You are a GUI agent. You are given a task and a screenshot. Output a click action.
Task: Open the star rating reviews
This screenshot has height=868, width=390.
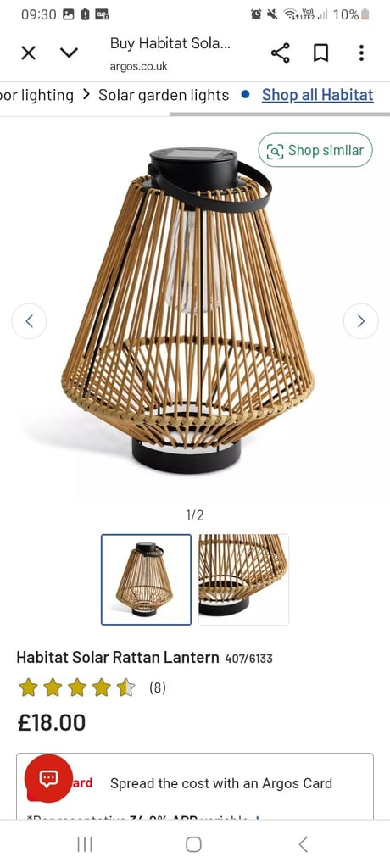pos(92,687)
